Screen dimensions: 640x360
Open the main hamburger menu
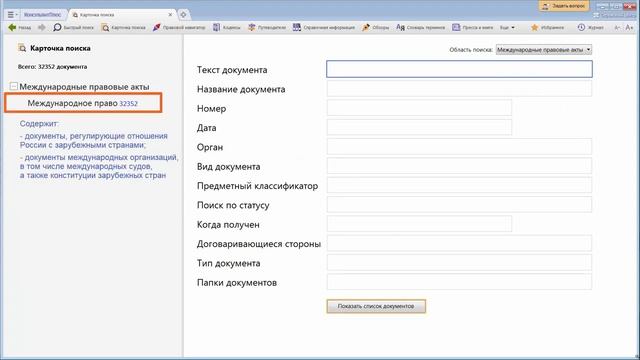[x=12, y=15]
